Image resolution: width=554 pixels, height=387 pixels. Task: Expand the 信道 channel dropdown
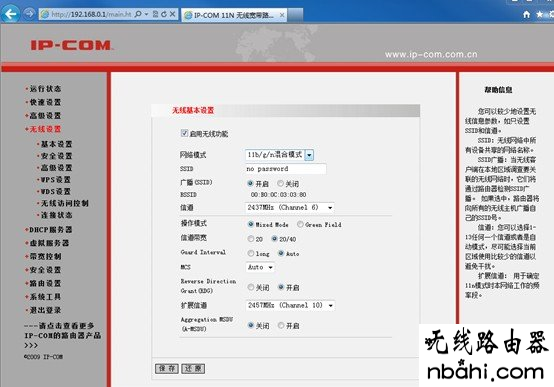(290, 207)
